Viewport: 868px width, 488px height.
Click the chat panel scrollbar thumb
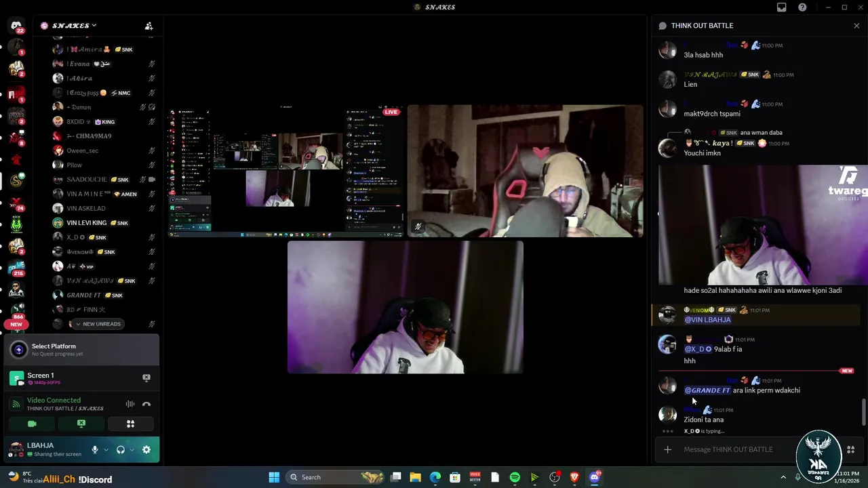point(864,412)
